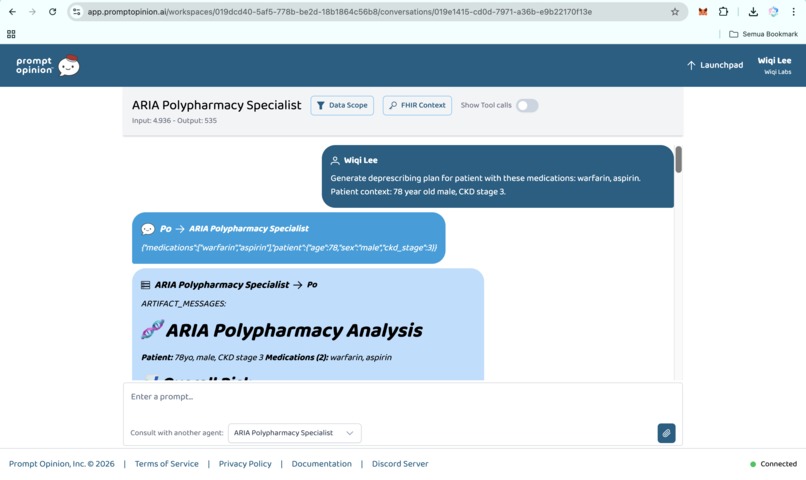This screenshot has width=806, height=480.
Task: Open Discord Server link
Action: (400, 464)
